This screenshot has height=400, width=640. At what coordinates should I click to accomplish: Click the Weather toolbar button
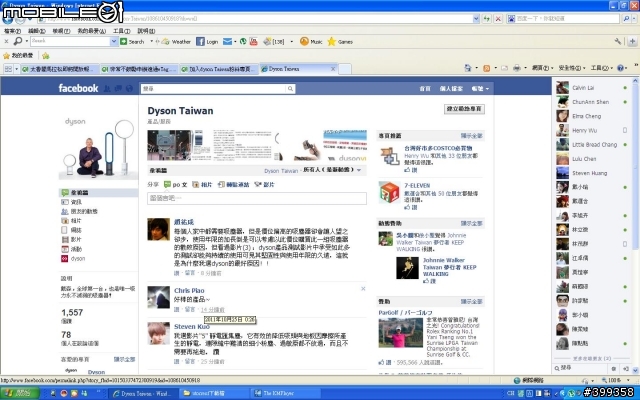click(176, 42)
